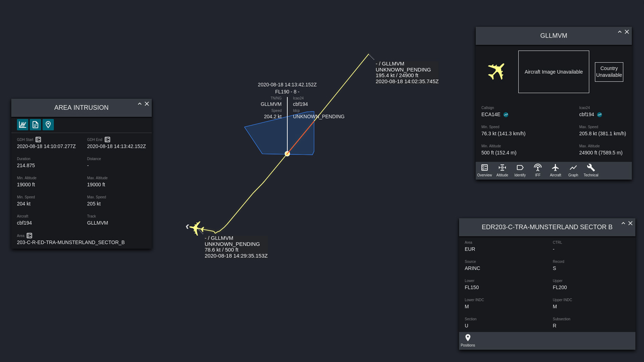Click the trend icon next to Icao24 cbf194
Viewport: 644px width, 362px height.
(x=599, y=115)
